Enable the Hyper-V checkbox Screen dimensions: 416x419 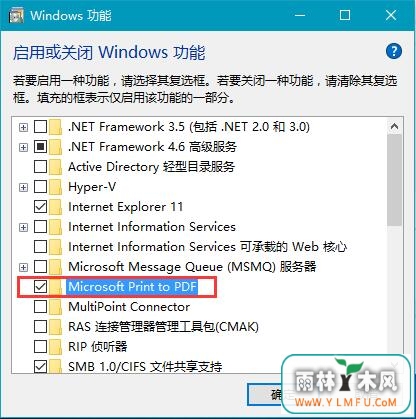[x=40, y=187]
